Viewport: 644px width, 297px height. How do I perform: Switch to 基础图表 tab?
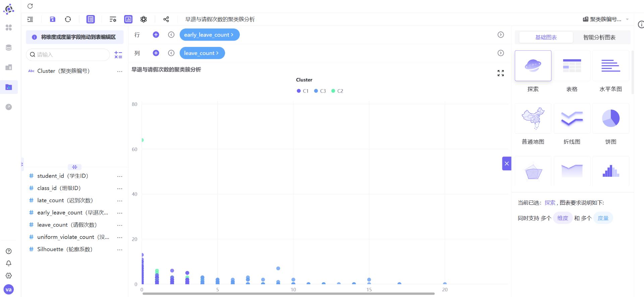[546, 37]
